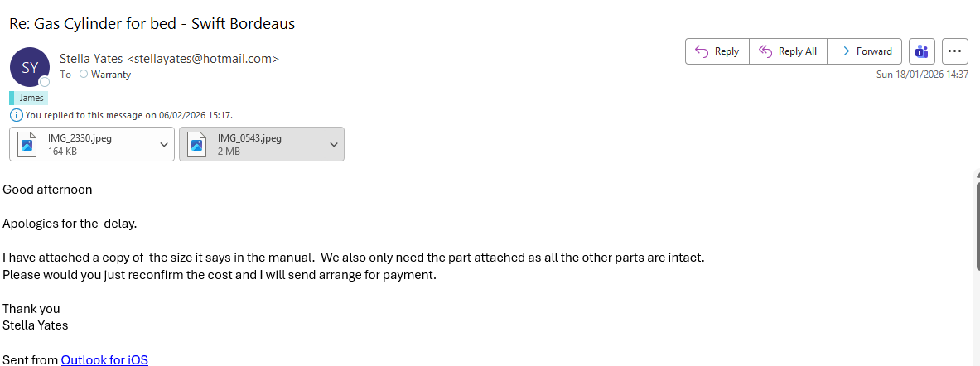Click the Reply arrow button
980x366 pixels.
717,51
